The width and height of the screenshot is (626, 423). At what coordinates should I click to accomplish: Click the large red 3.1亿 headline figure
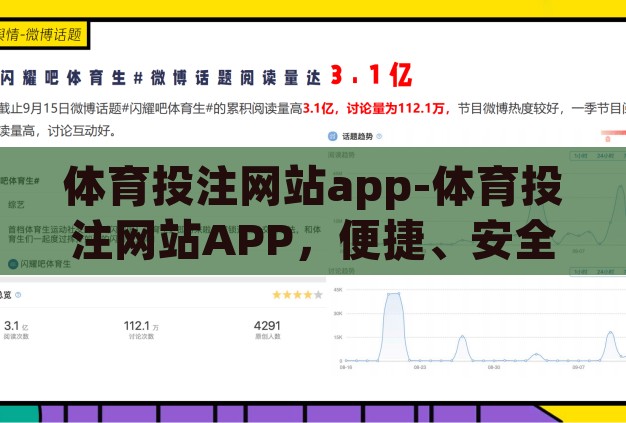coord(371,75)
